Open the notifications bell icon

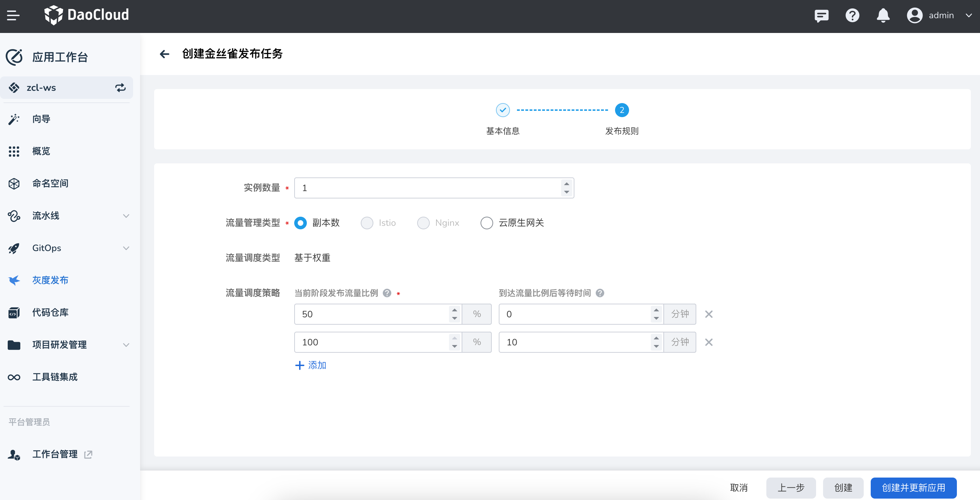[883, 16]
